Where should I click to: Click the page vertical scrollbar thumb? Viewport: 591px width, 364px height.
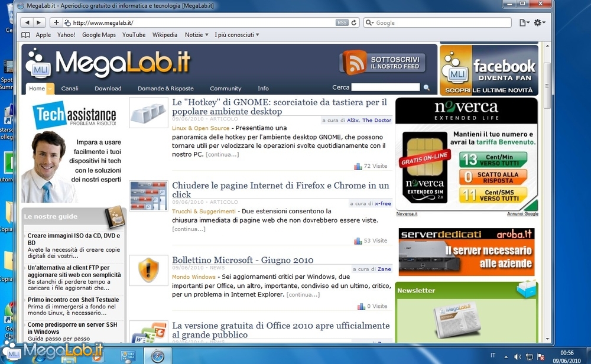[547, 84]
